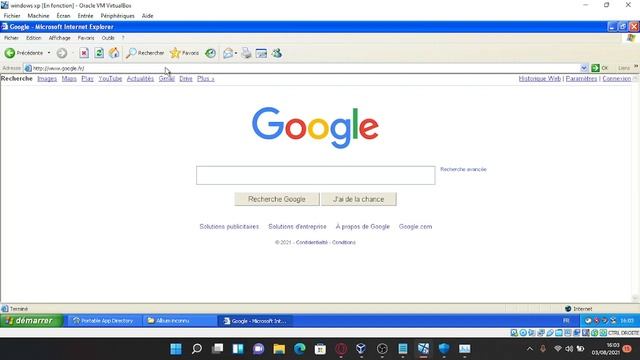The width and height of the screenshot is (640, 360).
Task: Open the Edition menu in Internet Explorer
Action: 33,38
